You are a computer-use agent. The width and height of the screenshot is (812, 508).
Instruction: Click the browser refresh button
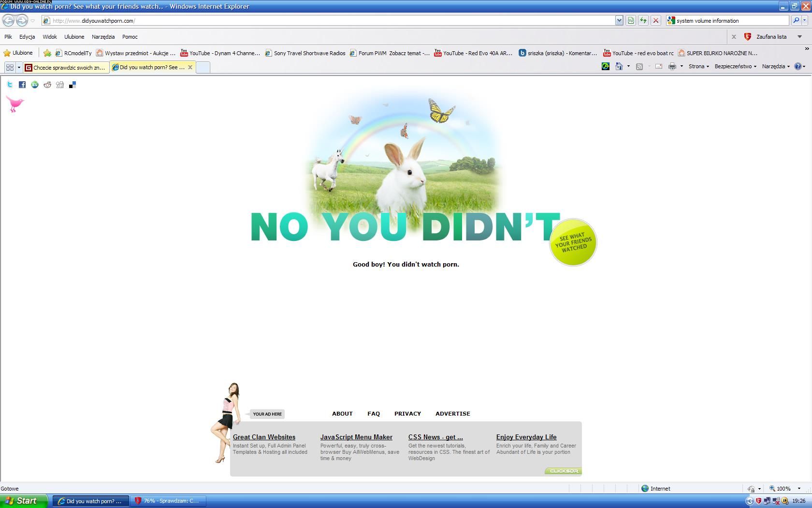coord(643,20)
